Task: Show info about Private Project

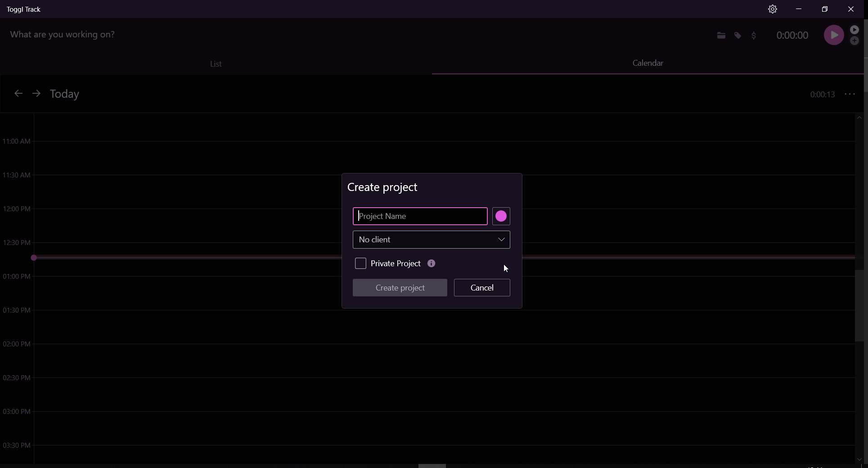Action: point(431,264)
